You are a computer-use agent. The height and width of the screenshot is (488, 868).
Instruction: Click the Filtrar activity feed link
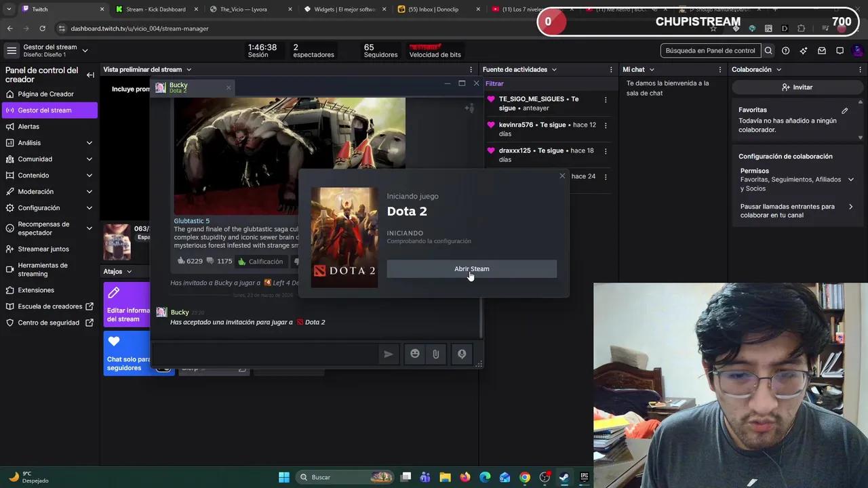pyautogui.click(x=494, y=84)
